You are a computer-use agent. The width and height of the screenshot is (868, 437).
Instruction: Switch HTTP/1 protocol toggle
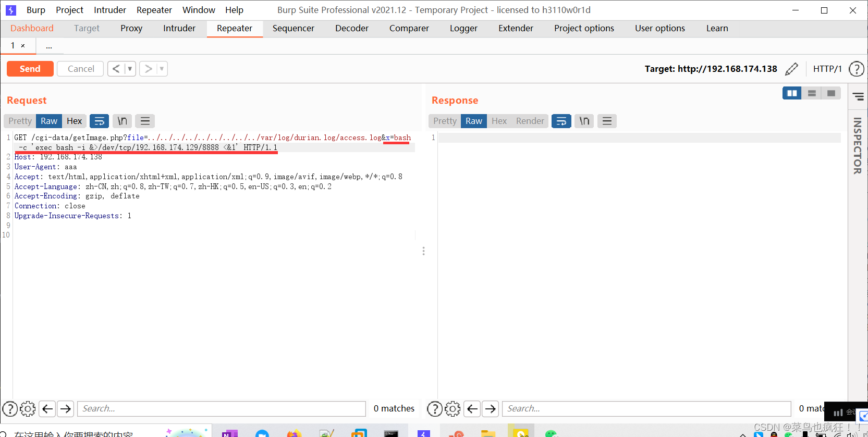click(x=827, y=69)
